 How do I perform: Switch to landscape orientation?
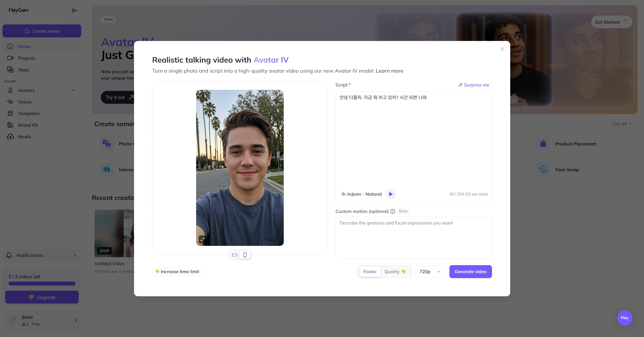(x=235, y=255)
